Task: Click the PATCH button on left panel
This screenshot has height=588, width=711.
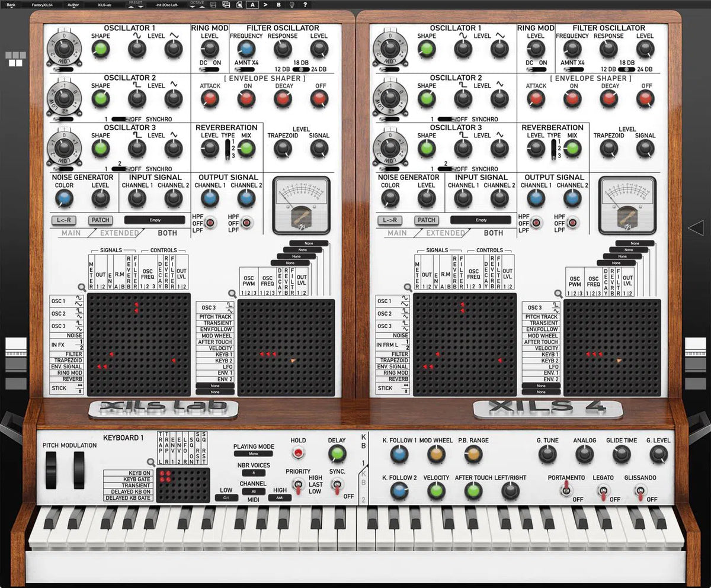Action: [x=100, y=220]
